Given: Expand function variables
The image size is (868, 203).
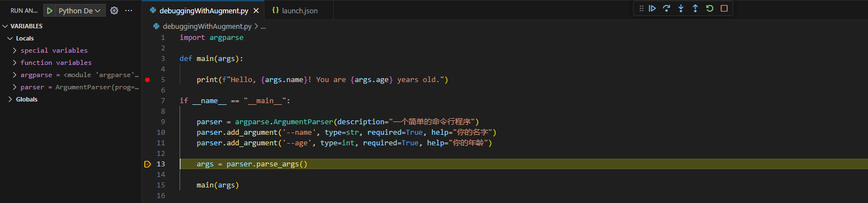Looking at the screenshot, I should pyautogui.click(x=56, y=63).
